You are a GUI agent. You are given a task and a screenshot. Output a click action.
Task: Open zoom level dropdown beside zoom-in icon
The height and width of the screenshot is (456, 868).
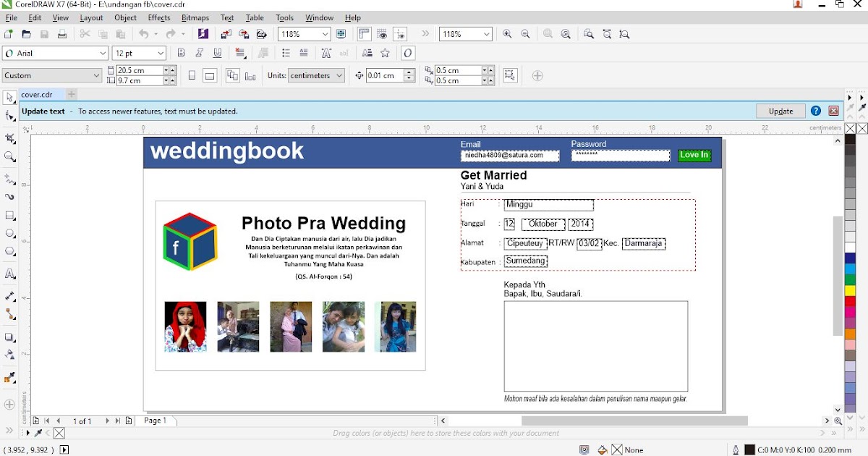(x=487, y=34)
